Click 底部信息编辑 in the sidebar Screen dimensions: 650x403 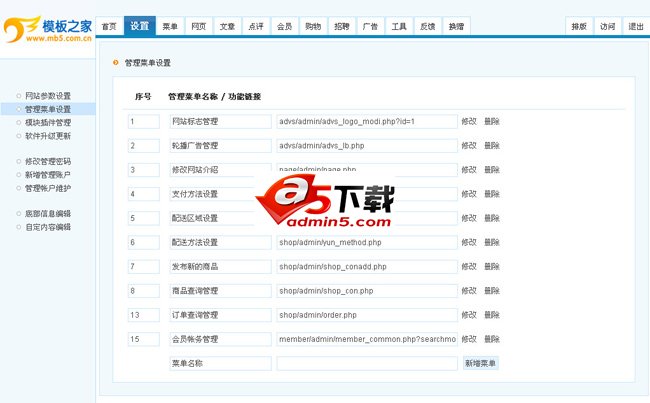tap(48, 214)
